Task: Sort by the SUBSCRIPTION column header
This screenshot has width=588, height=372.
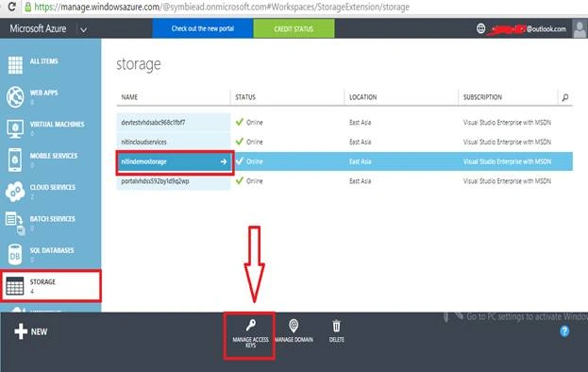Action: 482,97
